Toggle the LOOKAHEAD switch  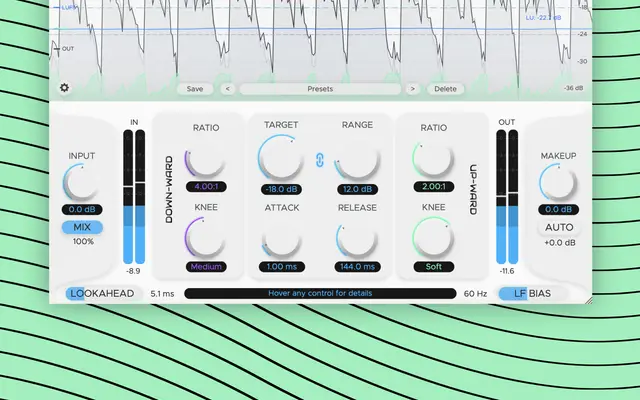[102, 293]
